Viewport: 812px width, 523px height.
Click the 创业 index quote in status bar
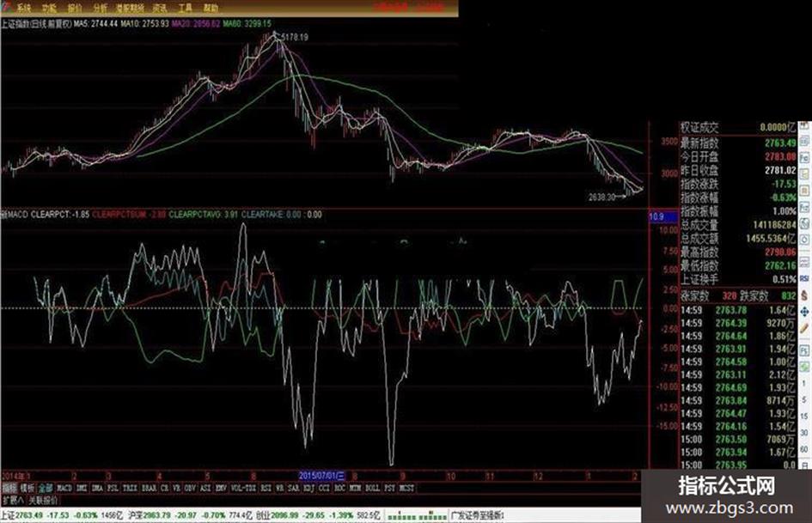pos(317,516)
